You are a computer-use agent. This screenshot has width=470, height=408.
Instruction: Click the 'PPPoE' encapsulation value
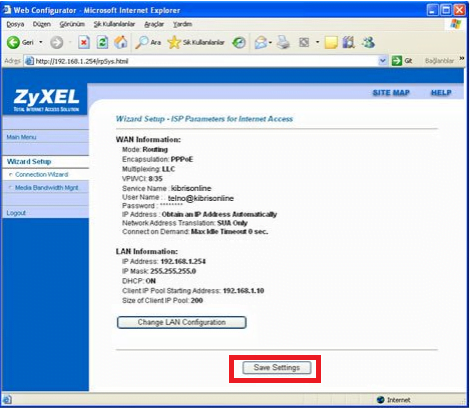(x=182, y=159)
